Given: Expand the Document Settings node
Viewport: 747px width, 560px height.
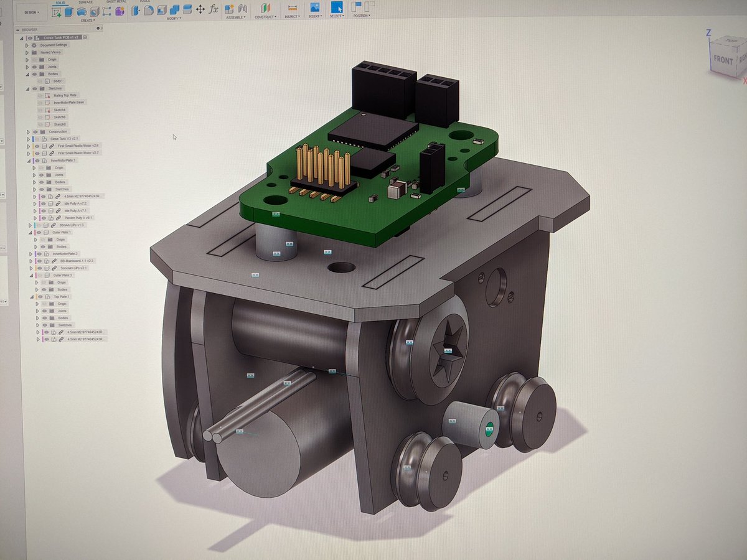Looking at the screenshot, I should tap(27, 45).
